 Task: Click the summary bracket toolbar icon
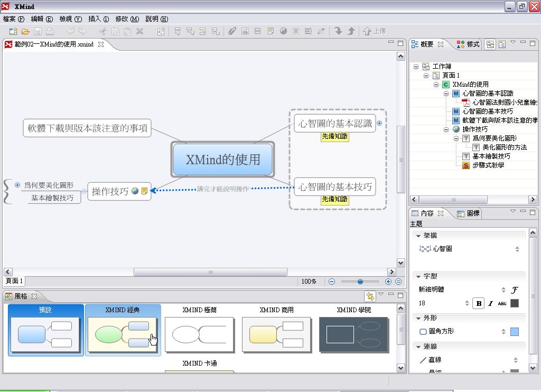pos(308,31)
